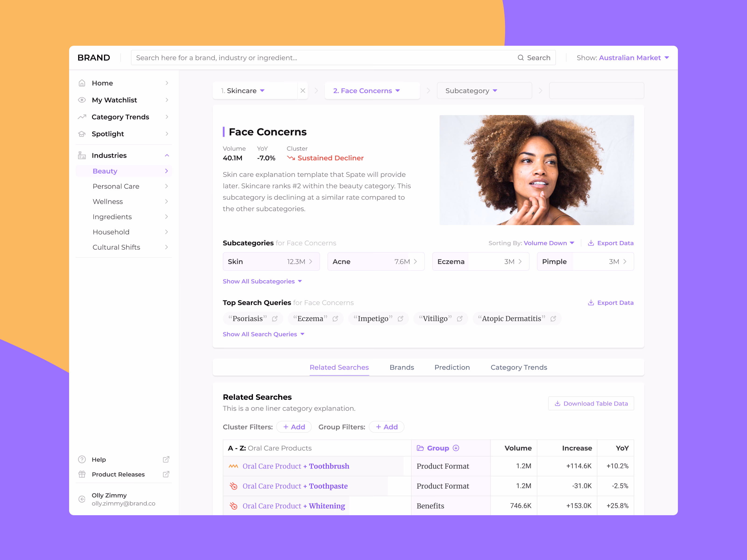Screen dimensions: 747x560
Task: Expand Show All Subcategories
Action: [x=262, y=281]
